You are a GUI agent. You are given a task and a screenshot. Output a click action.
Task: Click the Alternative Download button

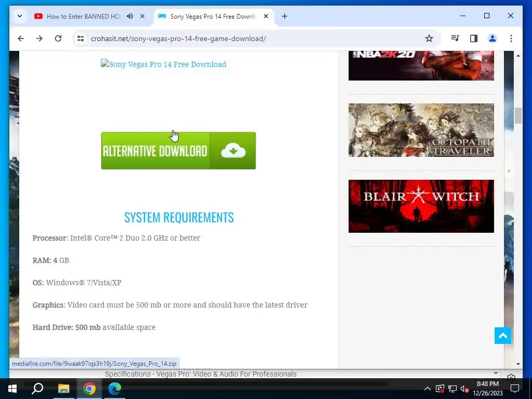(x=179, y=151)
